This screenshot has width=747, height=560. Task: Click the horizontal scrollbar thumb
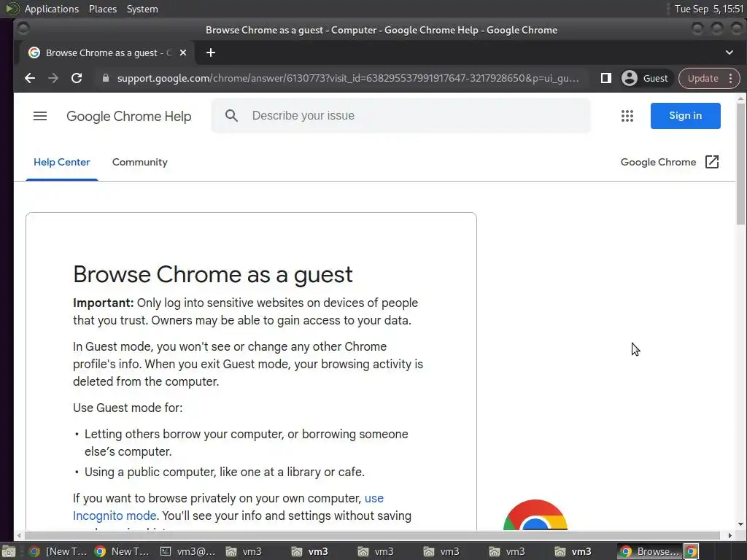click(372, 536)
